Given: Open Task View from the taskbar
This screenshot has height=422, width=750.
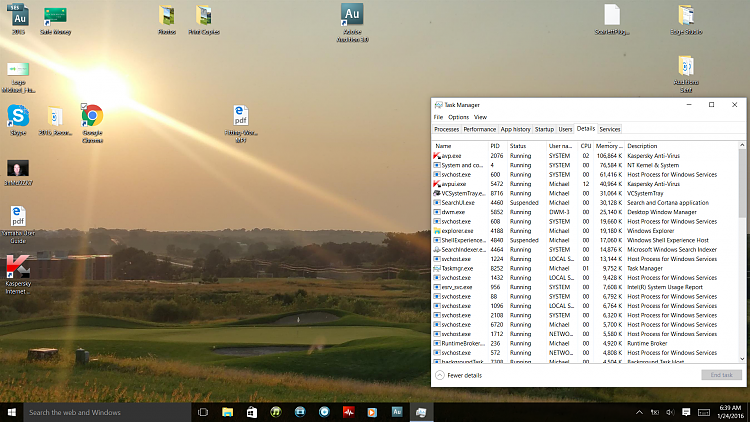Looking at the screenshot, I should click(203, 412).
